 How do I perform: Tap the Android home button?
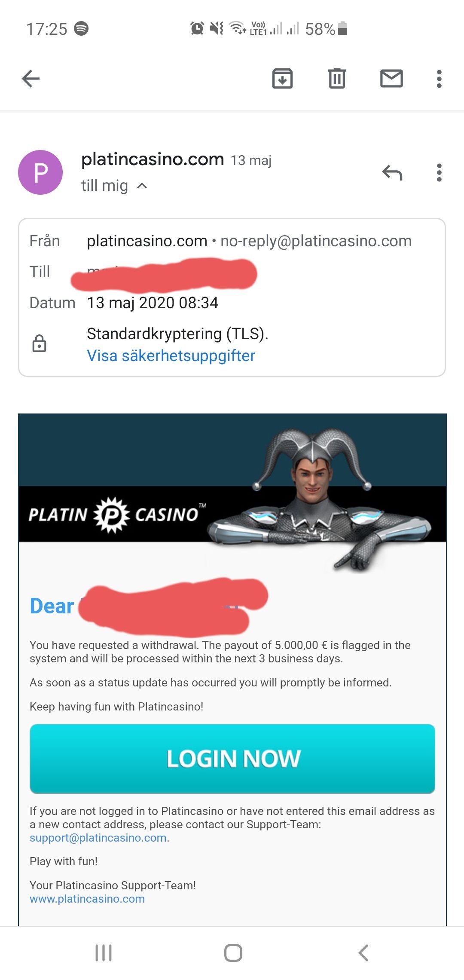(233, 953)
